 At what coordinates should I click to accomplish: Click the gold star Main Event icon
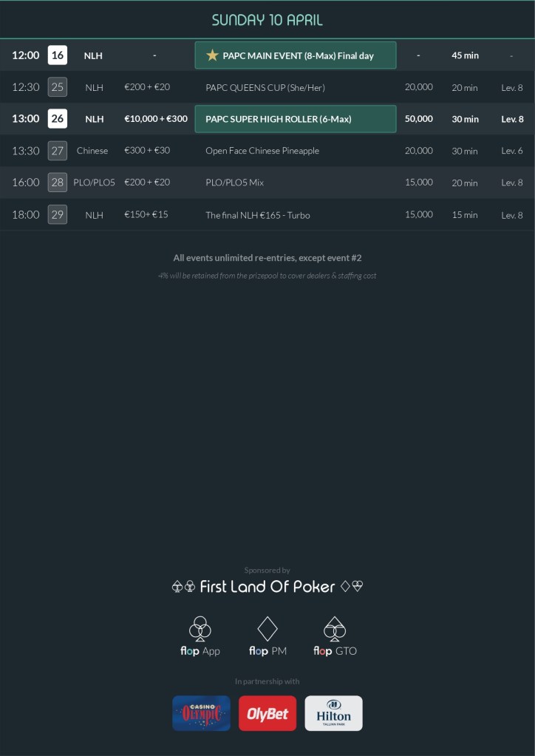pyautogui.click(x=213, y=55)
